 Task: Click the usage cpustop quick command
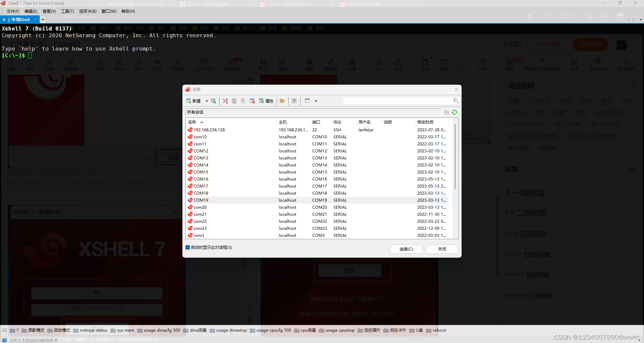(337, 330)
